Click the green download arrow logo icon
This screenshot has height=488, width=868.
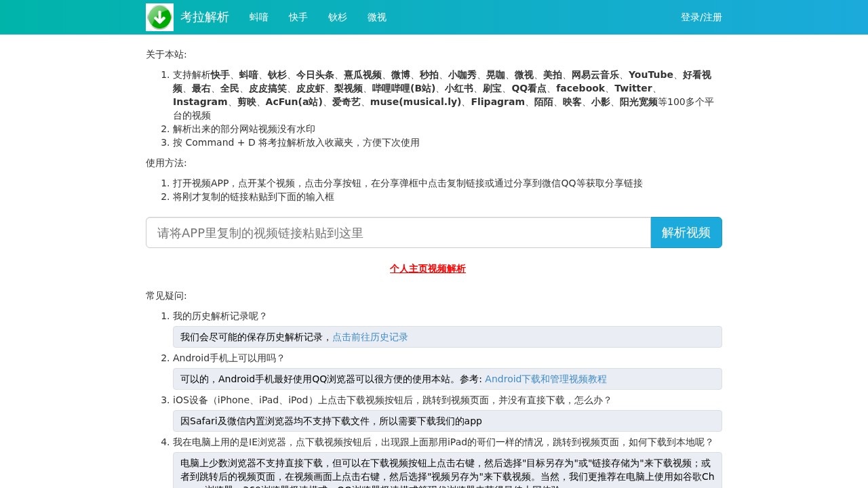tap(159, 17)
